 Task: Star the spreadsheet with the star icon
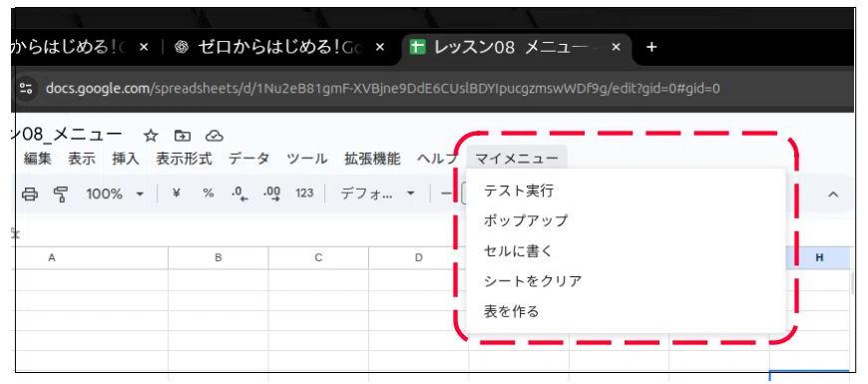point(151,136)
